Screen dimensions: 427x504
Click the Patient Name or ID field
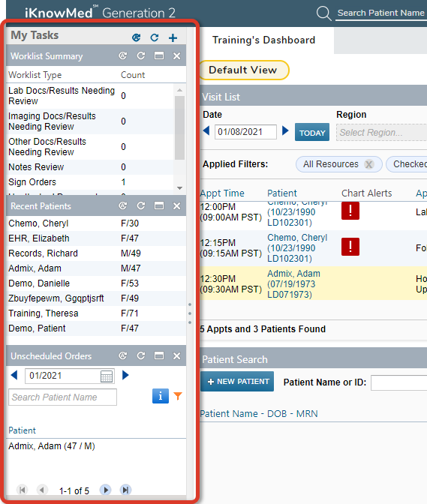click(x=399, y=382)
